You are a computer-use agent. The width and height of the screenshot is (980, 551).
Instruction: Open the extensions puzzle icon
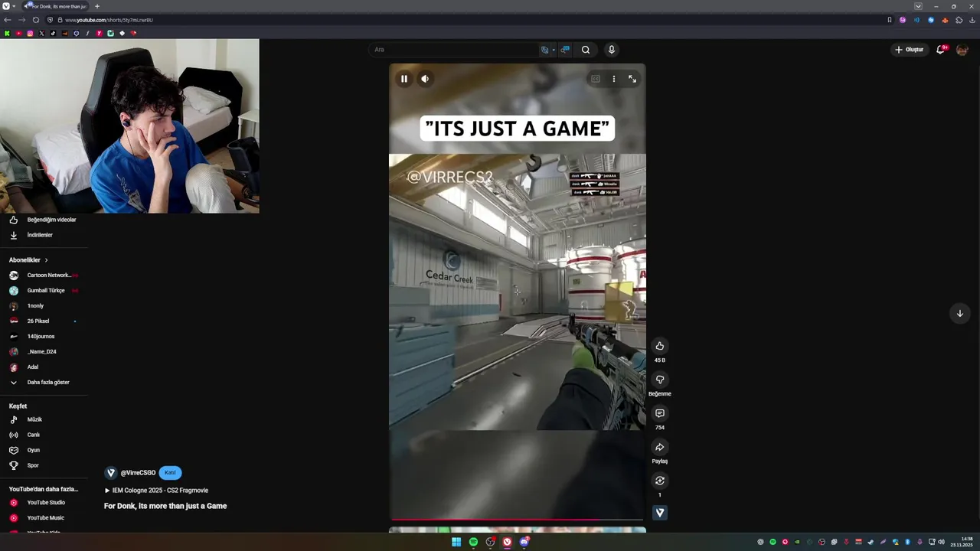pyautogui.click(x=959, y=20)
